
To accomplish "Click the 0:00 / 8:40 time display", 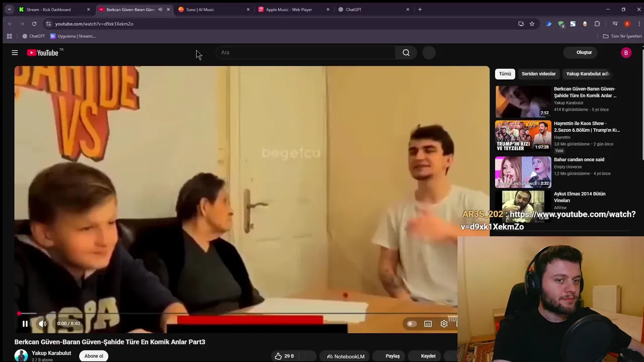I will 68,324.
